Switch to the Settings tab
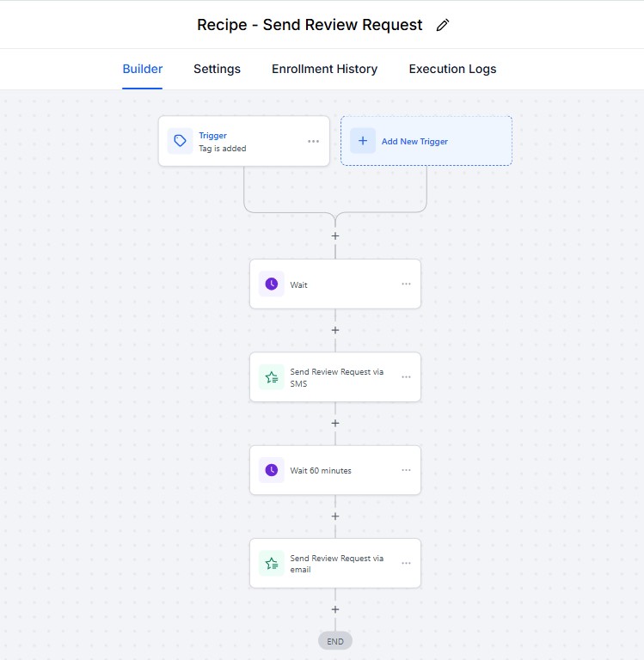Screen dimensions: 644x660 [217, 69]
